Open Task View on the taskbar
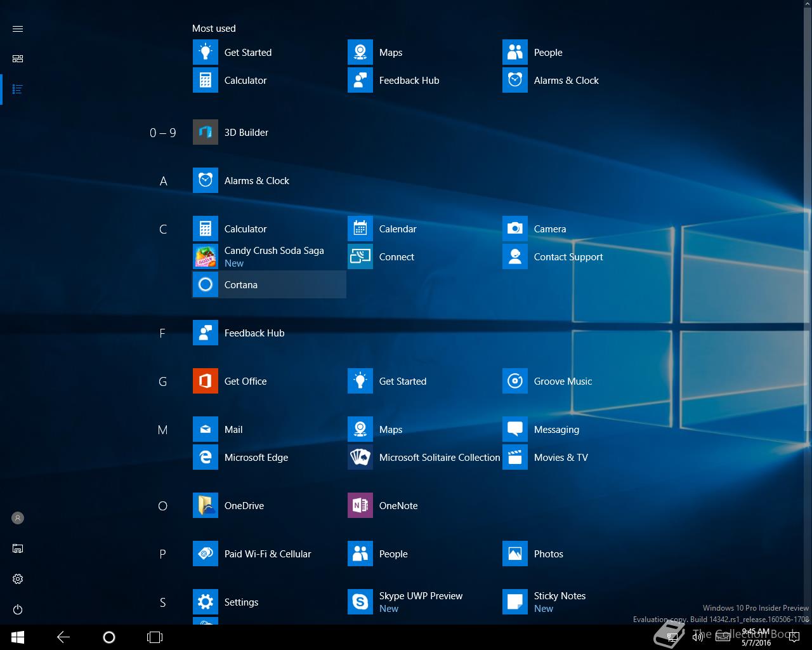 (x=155, y=637)
